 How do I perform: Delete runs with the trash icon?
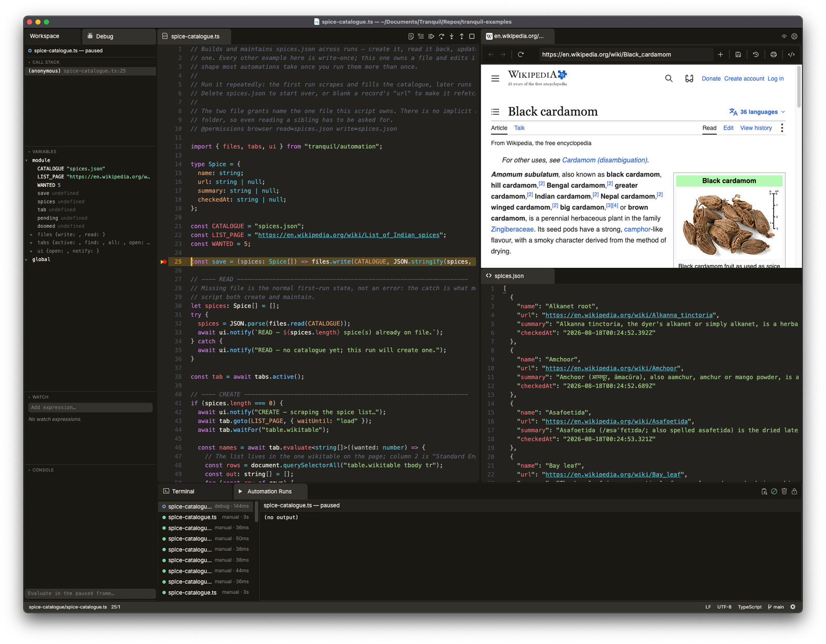coord(784,491)
